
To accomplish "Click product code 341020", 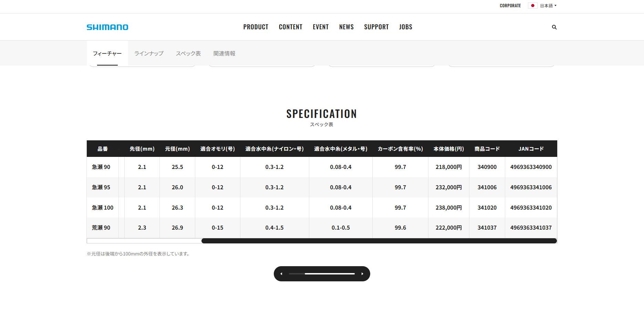I will pos(487,208).
